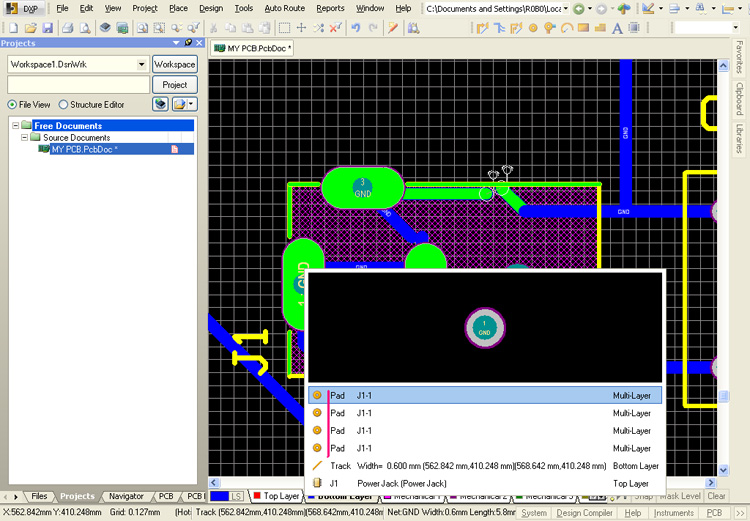Select the Place Polygon Plane tool

tap(600, 28)
